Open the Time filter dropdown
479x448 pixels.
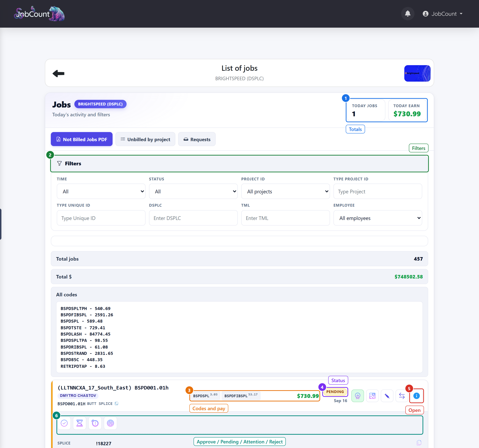[101, 191]
